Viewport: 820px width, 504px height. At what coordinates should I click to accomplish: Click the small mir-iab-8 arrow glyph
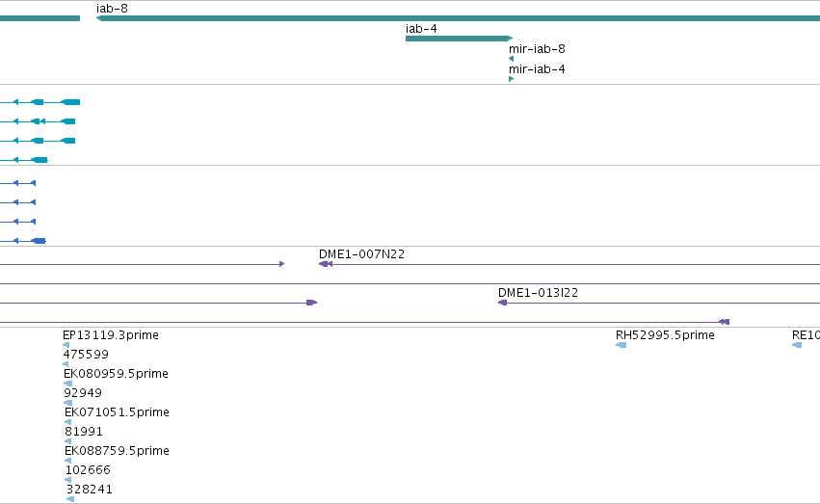(511, 59)
